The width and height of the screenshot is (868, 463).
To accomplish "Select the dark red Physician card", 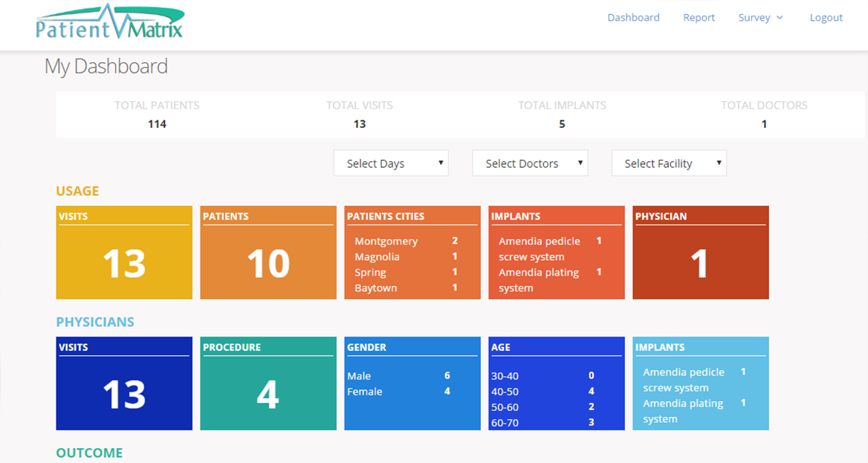I will point(700,253).
